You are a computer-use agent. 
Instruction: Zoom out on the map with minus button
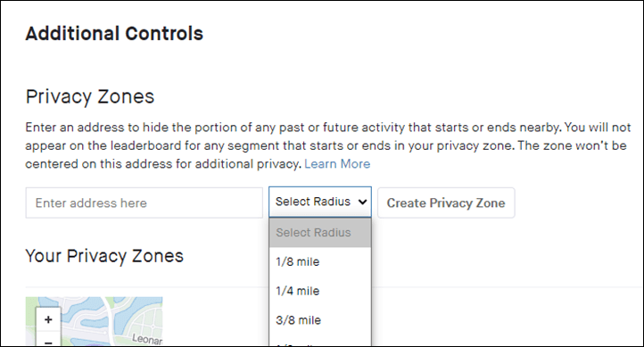(x=48, y=340)
